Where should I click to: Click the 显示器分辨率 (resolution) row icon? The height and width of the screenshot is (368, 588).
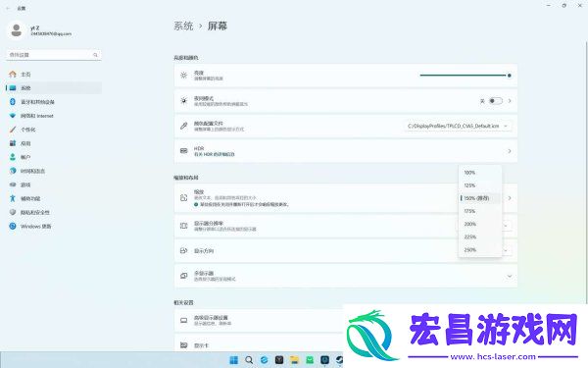tap(184, 226)
